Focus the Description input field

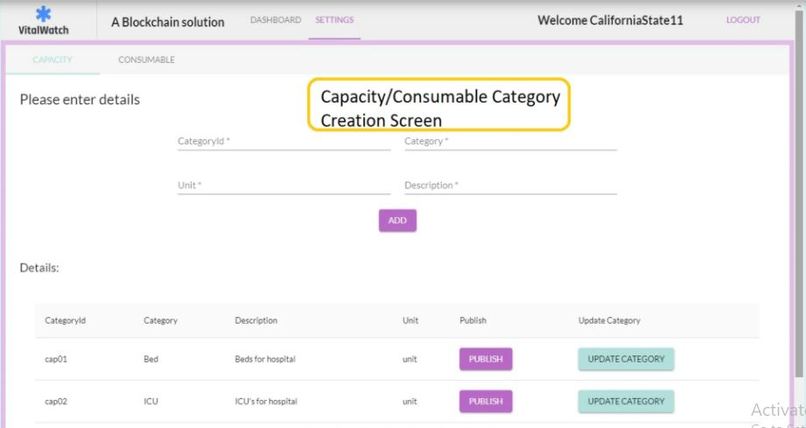[x=510, y=185]
